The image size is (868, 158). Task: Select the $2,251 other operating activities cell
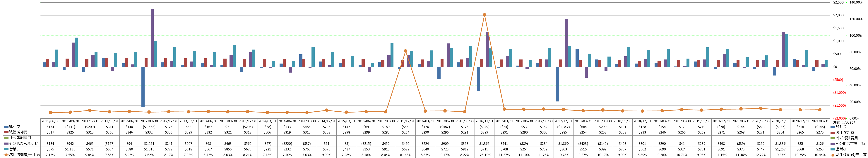click(149, 144)
